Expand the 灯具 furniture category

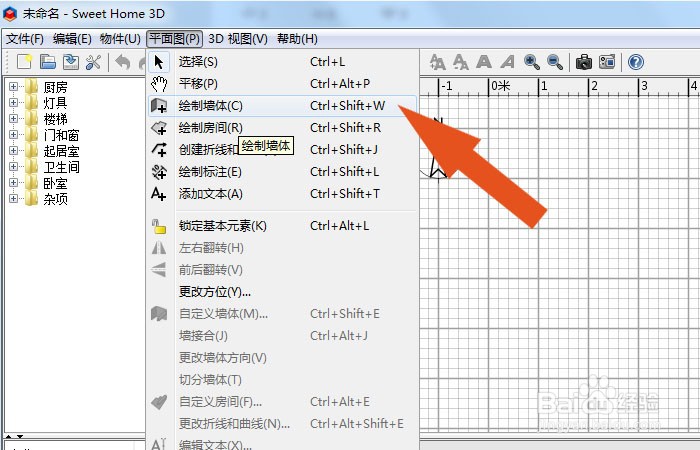13,103
